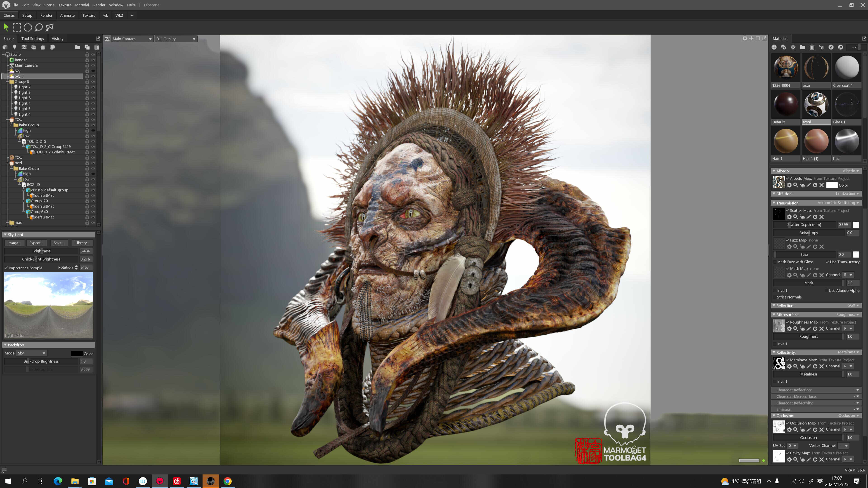Open the Volumetric Scattering transmission dropdown
The height and width of the screenshot is (488, 868).
point(838,203)
